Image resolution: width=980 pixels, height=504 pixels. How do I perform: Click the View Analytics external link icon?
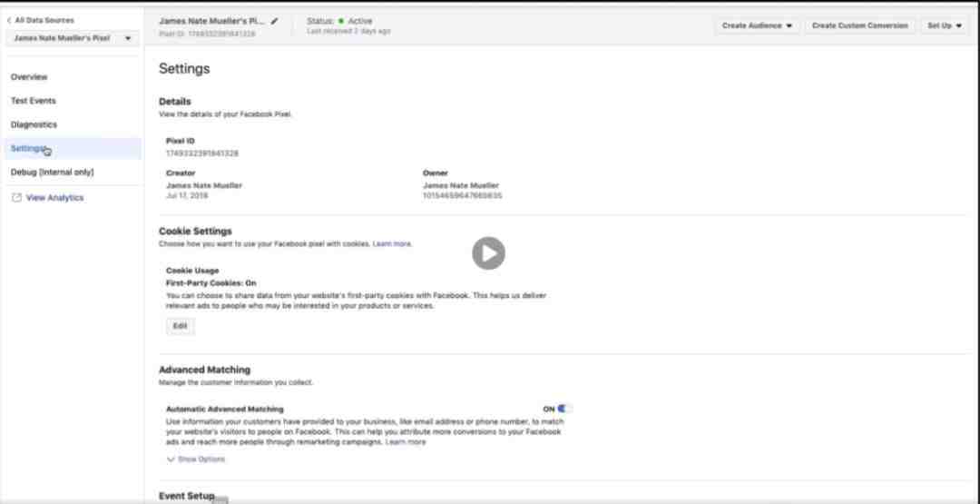17,198
